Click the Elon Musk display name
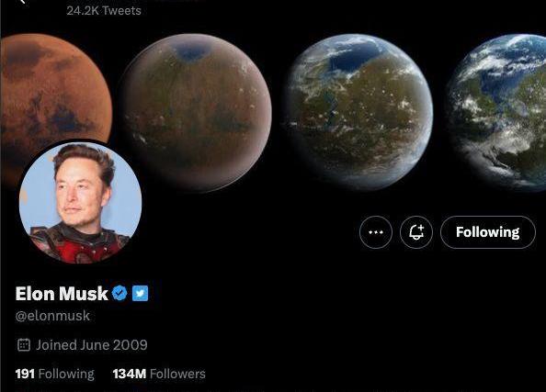This screenshot has width=546, height=392. click(62, 293)
